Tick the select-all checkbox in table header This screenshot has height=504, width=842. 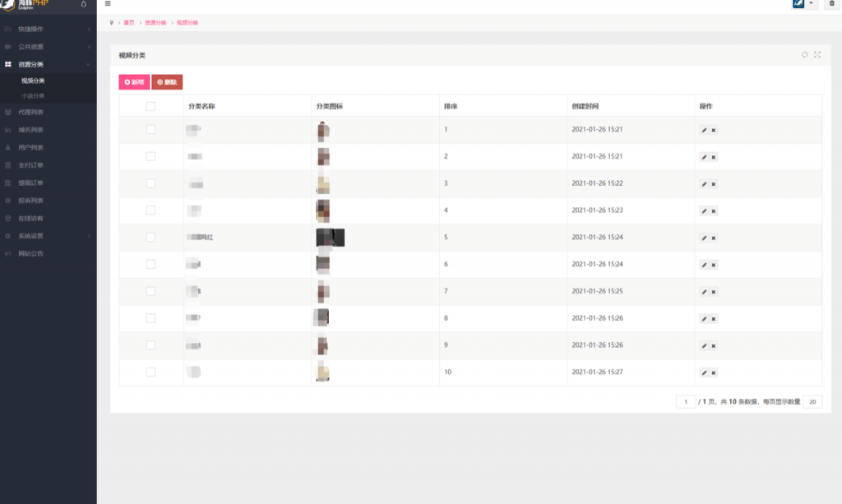pyautogui.click(x=150, y=106)
